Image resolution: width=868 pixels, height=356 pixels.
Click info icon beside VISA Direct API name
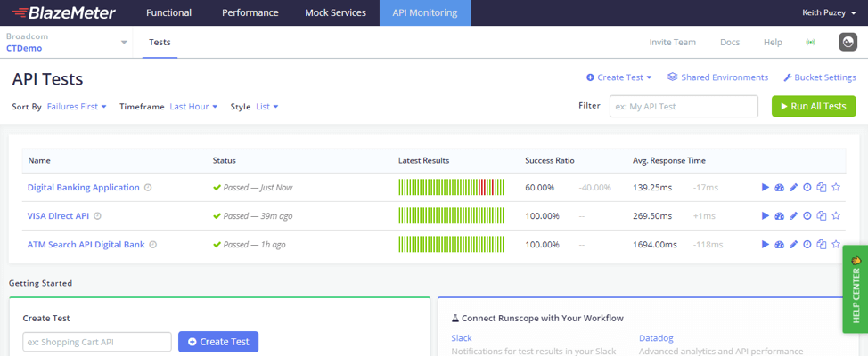coord(97,216)
